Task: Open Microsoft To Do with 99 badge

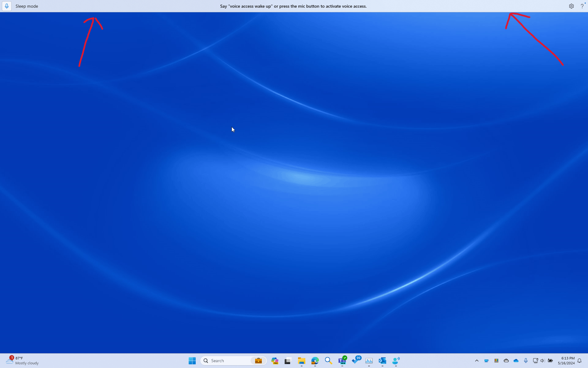Action: coord(356,361)
